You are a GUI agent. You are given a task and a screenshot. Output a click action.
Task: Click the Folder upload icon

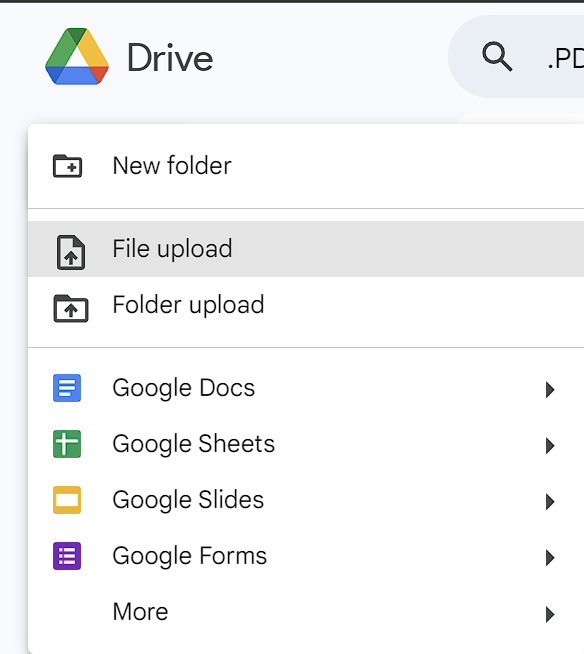(70, 308)
